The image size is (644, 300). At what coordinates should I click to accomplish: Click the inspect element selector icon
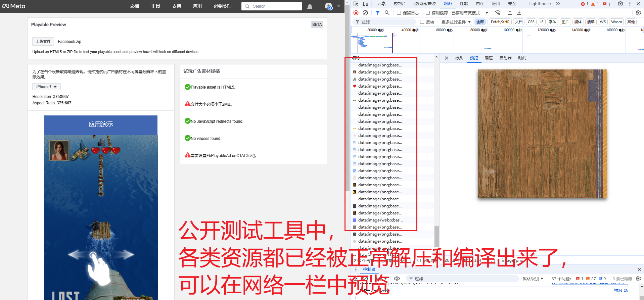point(356,4)
